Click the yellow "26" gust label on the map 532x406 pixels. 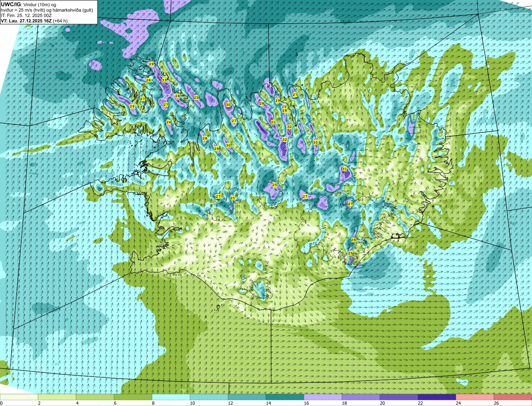(x=168, y=122)
